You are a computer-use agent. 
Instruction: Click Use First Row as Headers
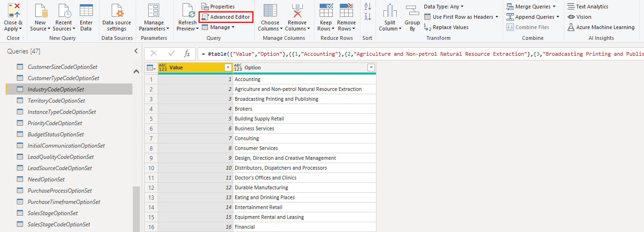tap(461, 17)
